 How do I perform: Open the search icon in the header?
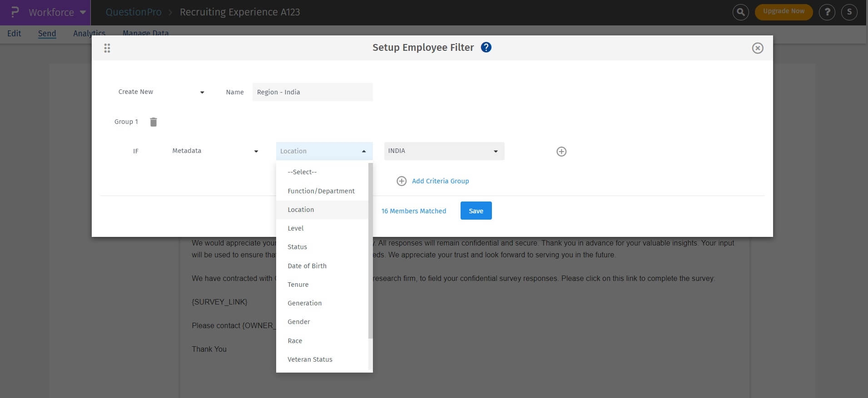740,12
